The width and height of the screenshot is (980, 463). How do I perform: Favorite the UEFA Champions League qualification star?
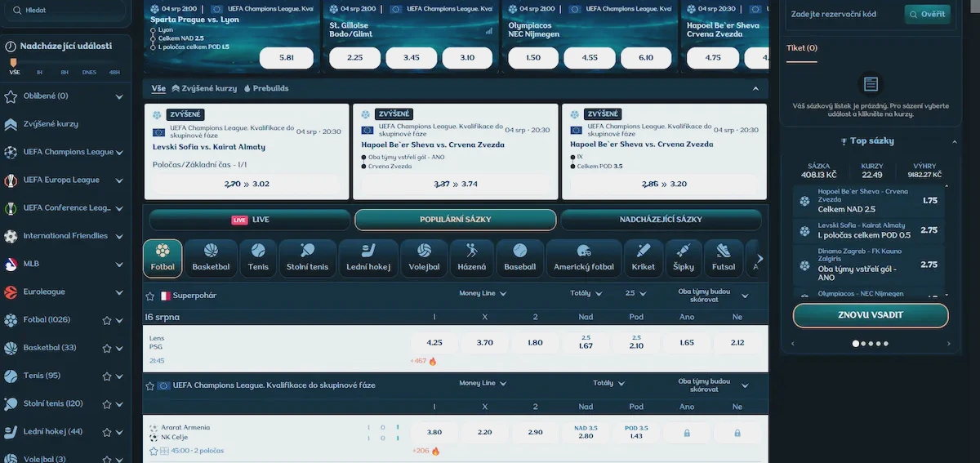point(149,385)
